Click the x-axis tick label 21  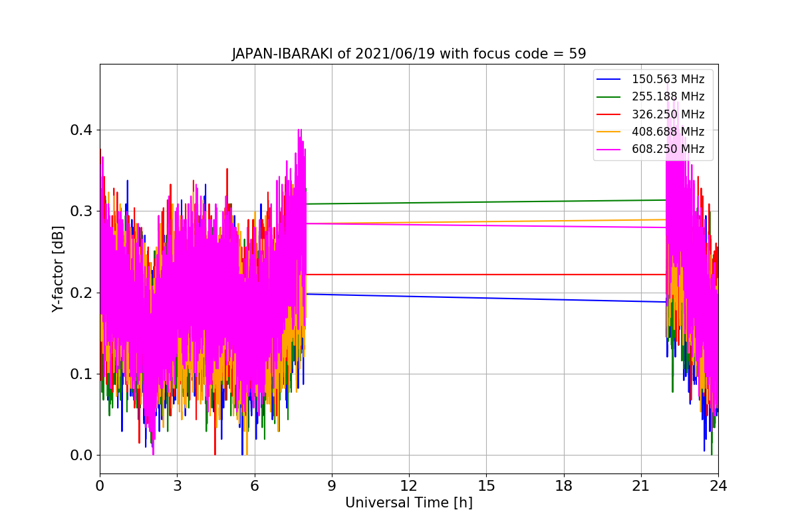tap(641, 485)
